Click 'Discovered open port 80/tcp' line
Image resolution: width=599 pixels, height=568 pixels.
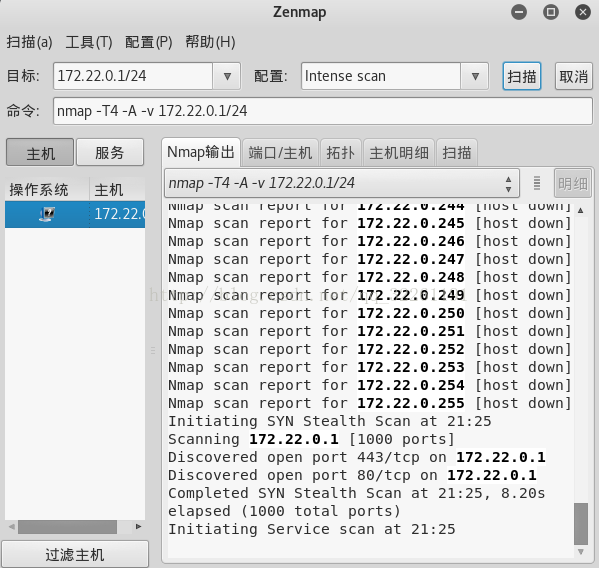352,475
